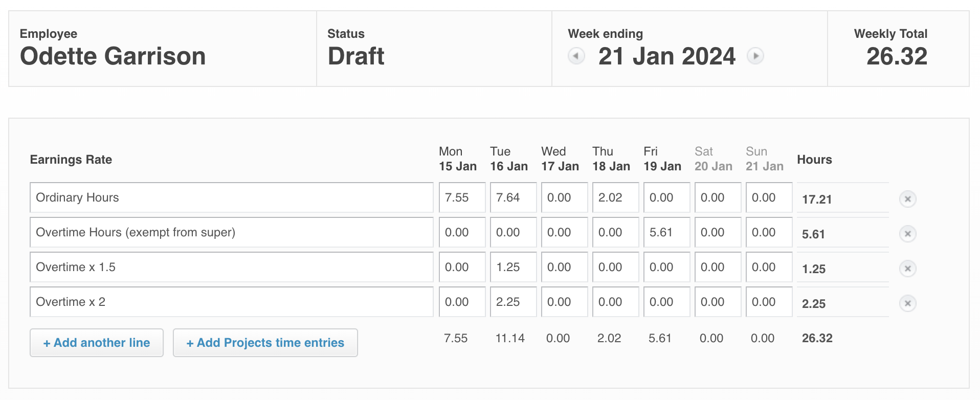Edit exempt-from-super overtime for Friday 19 Jan
Viewport: 980px width, 400px height.
tap(666, 232)
